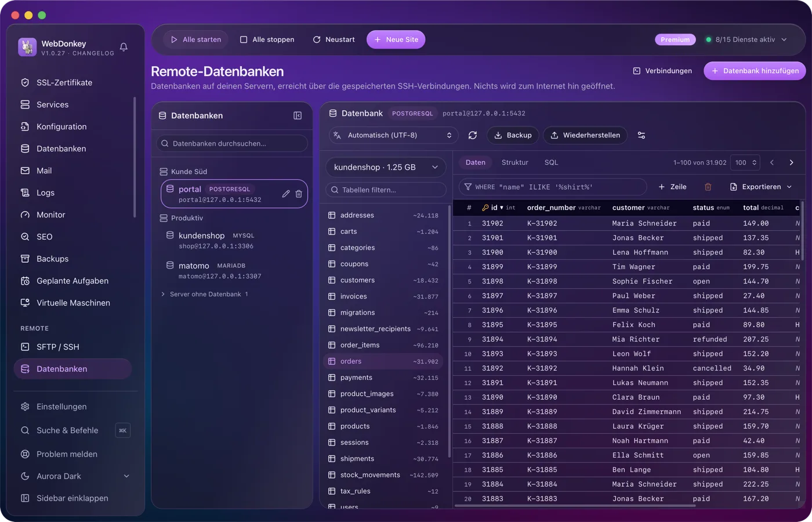Expand the Dienste aktiv status menu

tap(746, 39)
